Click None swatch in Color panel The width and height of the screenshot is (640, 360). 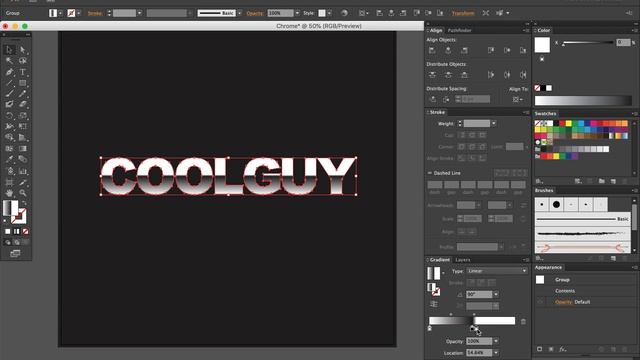[x=538, y=88]
